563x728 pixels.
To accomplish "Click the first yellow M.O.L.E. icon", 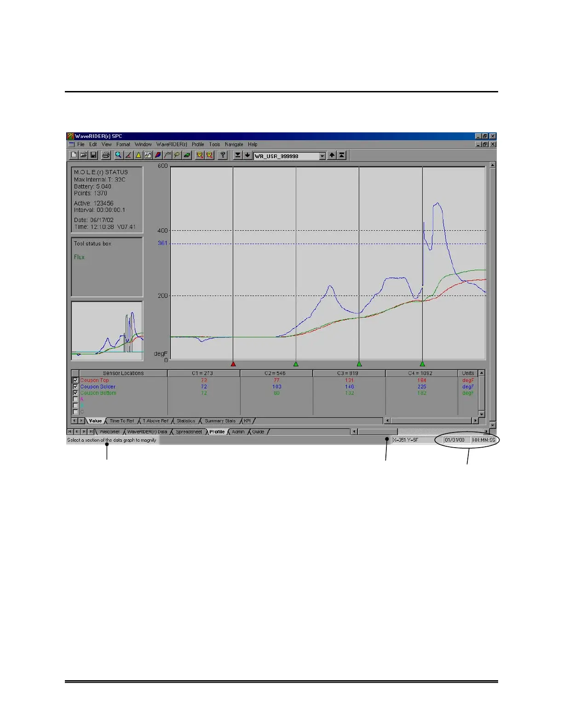I will pos(200,155).
